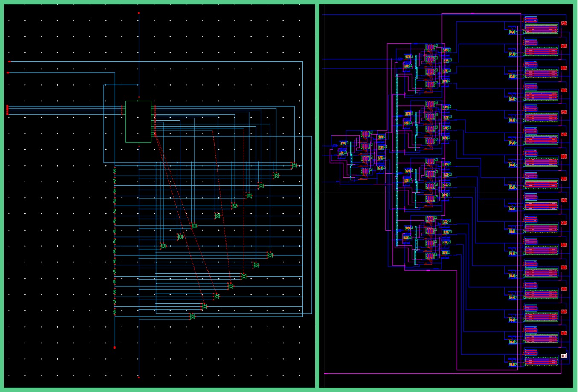Click the pin at the bottom end of the tall vertical schematic wire
The image size is (578, 392).
(x=139, y=377)
